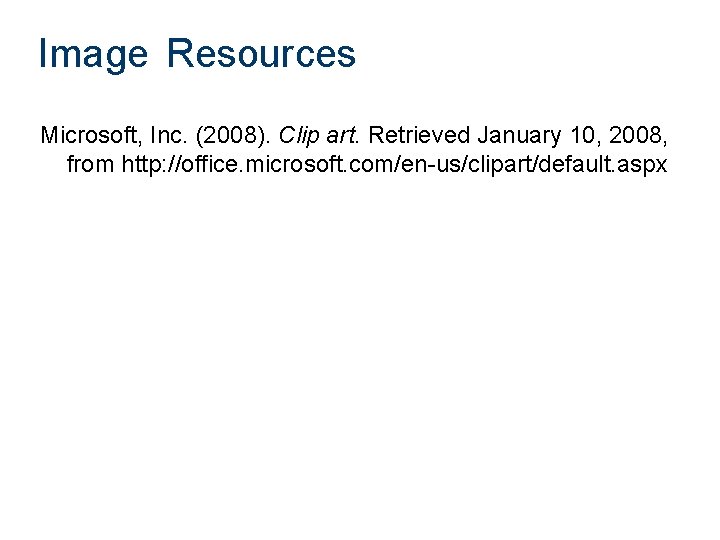720x540 pixels.
Task: Click the empty white area below the citation
Action: click(x=360, y=350)
